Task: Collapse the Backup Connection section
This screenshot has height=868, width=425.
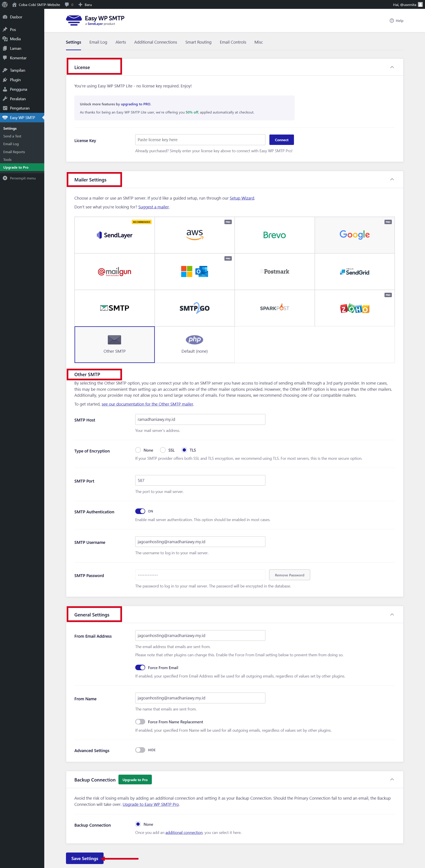Action: click(x=392, y=779)
